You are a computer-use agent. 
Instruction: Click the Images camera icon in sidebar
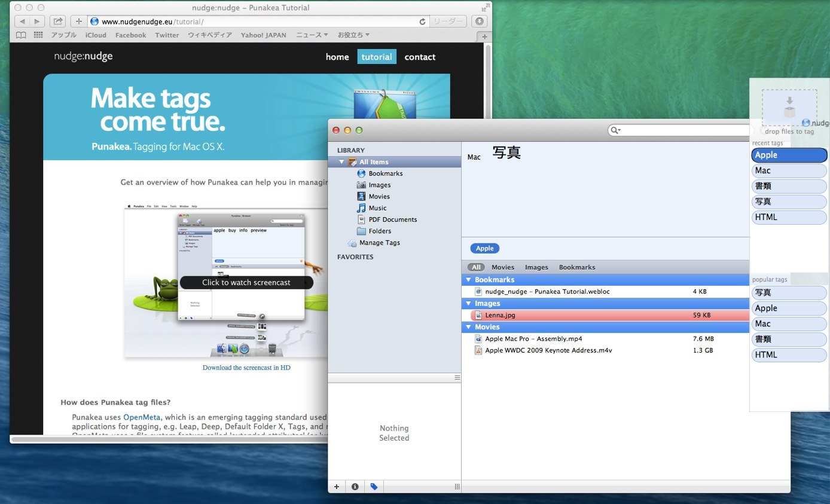(x=361, y=185)
